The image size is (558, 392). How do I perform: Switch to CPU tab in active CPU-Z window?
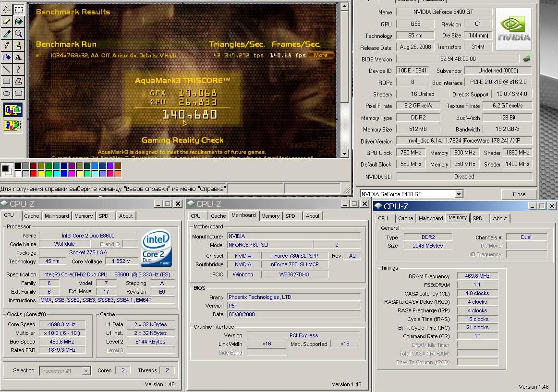point(383,218)
